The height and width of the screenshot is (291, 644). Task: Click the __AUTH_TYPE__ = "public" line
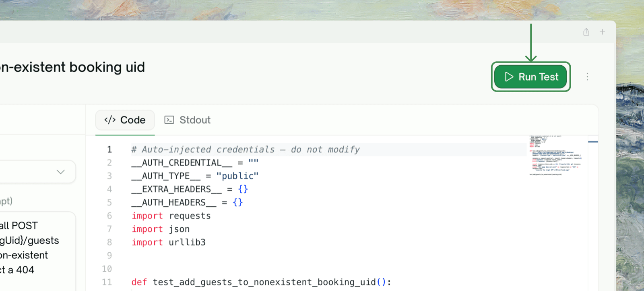coord(195,176)
